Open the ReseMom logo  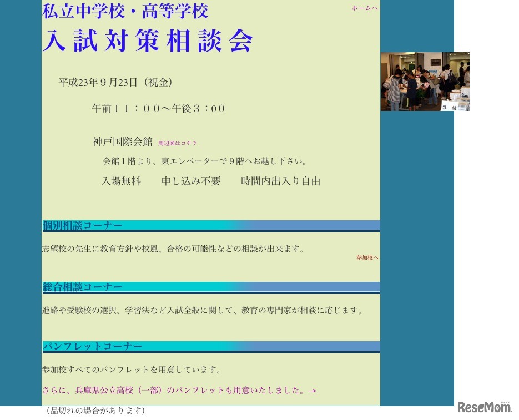[x=485, y=408]
